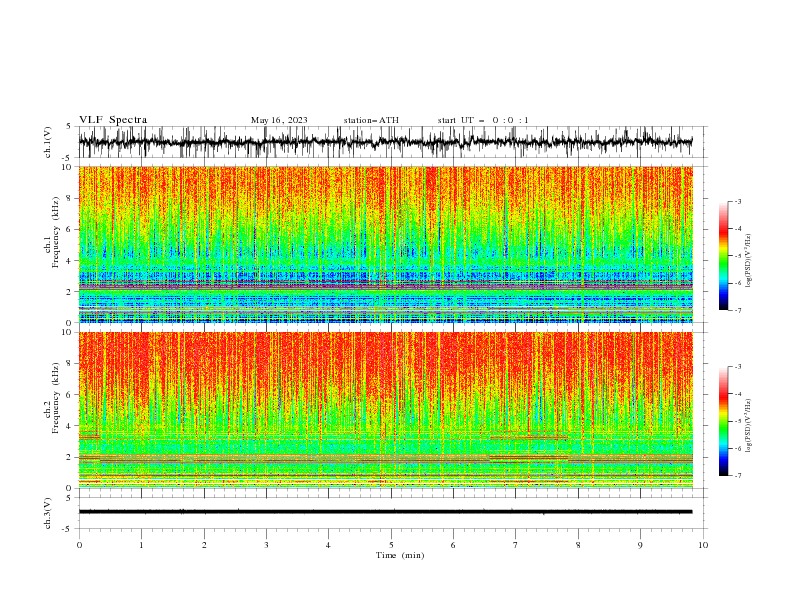The height and width of the screenshot is (612, 792).
Task: Click the '8' frequency tick of the ch.1 spectrogram
Action: tap(69, 198)
